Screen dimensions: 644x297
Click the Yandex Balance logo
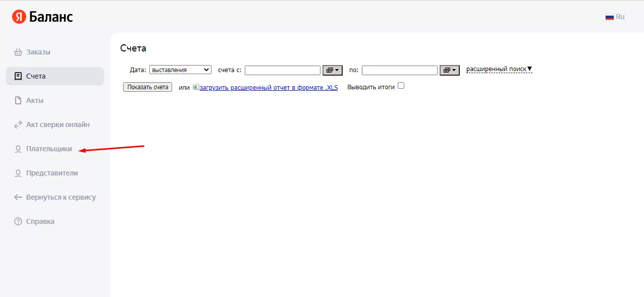coord(43,17)
